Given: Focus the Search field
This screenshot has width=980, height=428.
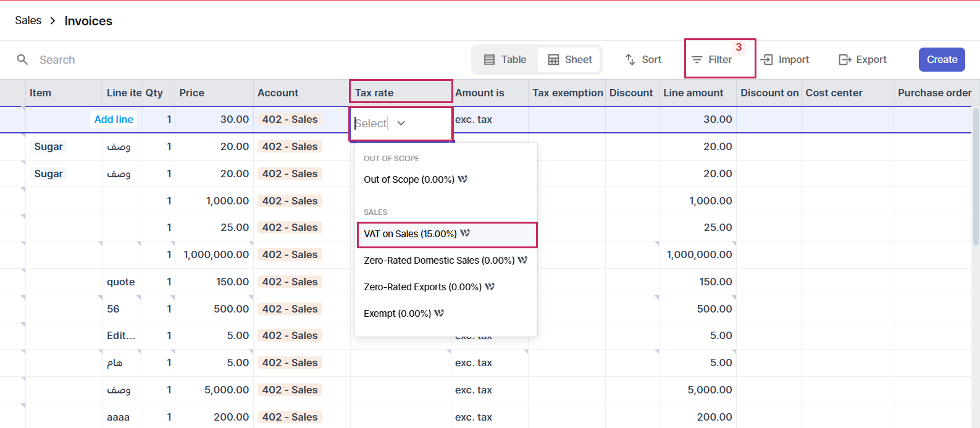Looking at the screenshot, I should point(57,59).
